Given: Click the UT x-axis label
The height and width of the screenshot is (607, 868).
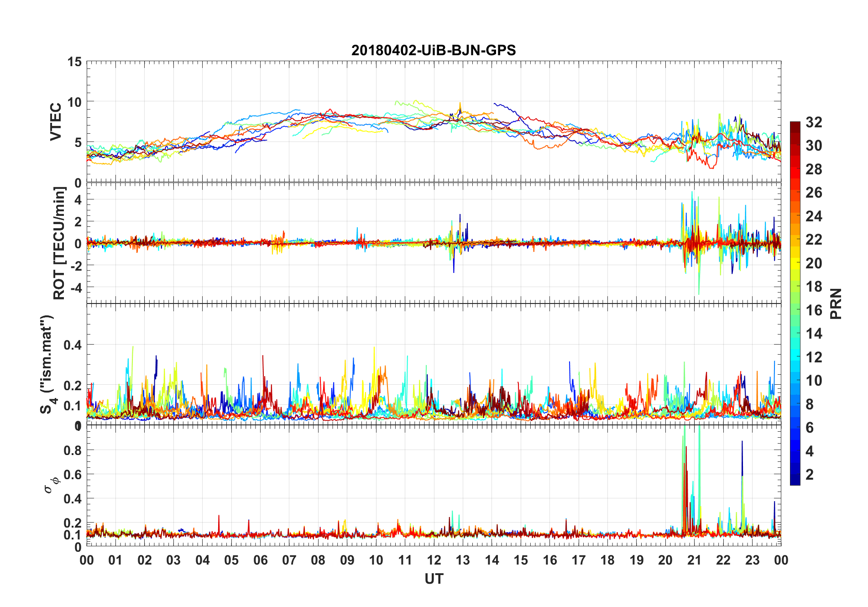Looking at the screenshot, I should [x=434, y=579].
